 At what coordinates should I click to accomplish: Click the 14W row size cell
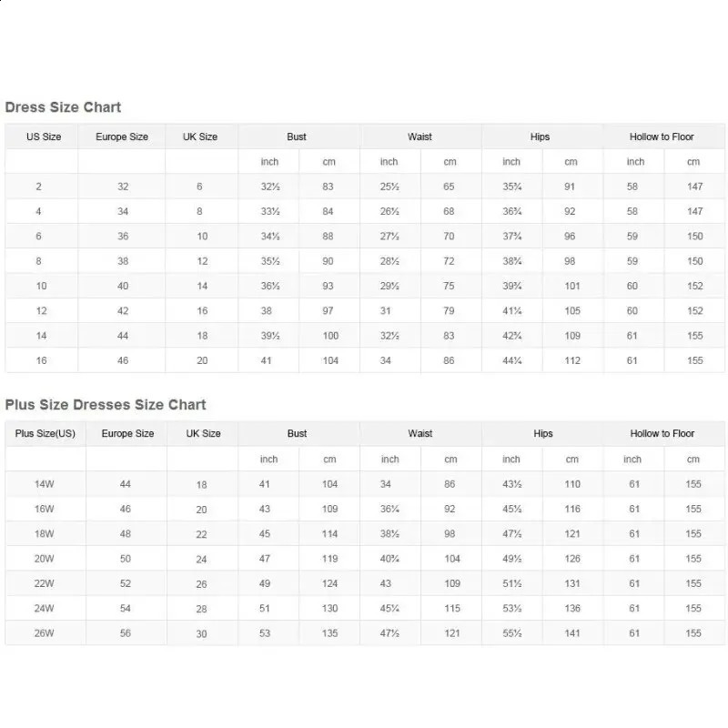(x=44, y=484)
